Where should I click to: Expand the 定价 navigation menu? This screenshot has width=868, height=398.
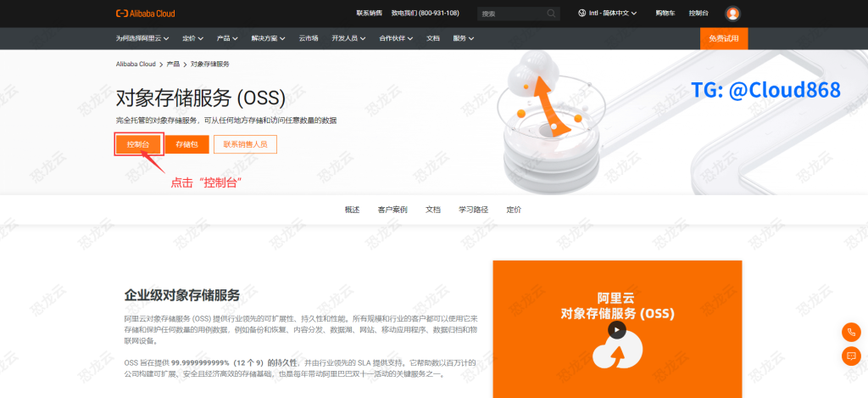[192, 39]
